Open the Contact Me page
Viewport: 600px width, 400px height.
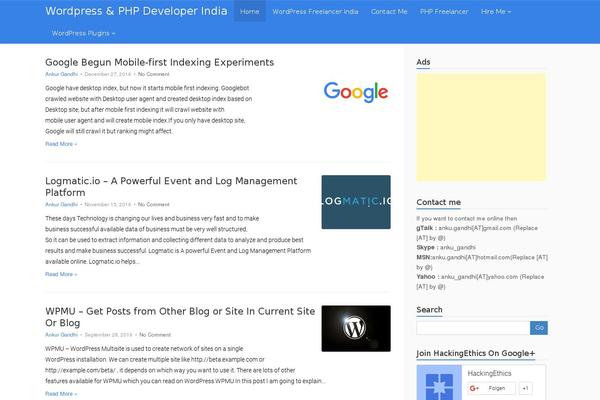pos(389,11)
